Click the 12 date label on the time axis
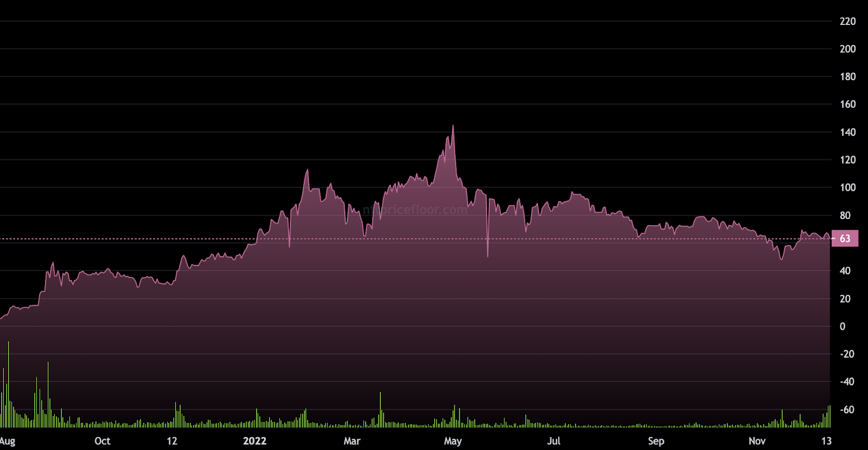868x450 pixels. [172, 441]
